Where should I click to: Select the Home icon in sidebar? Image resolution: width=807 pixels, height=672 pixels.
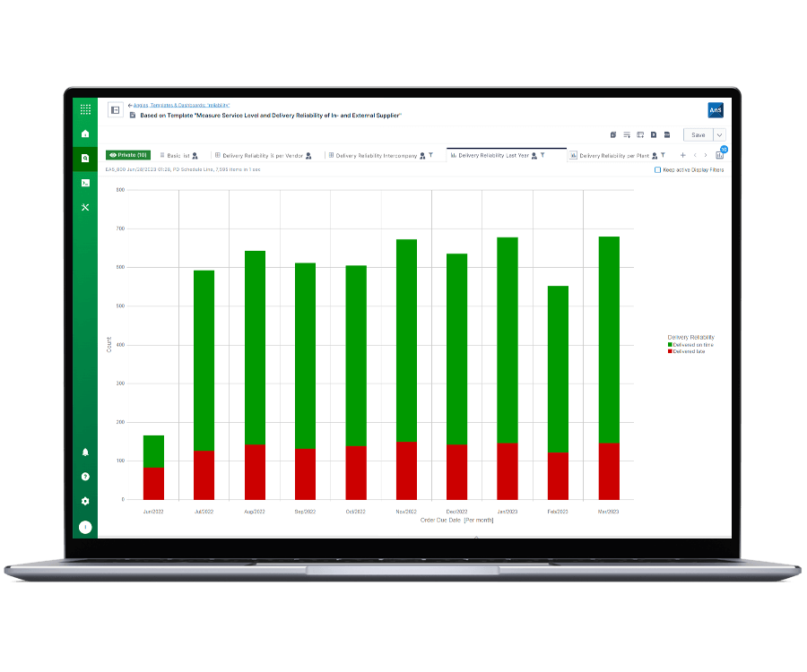coord(85,133)
